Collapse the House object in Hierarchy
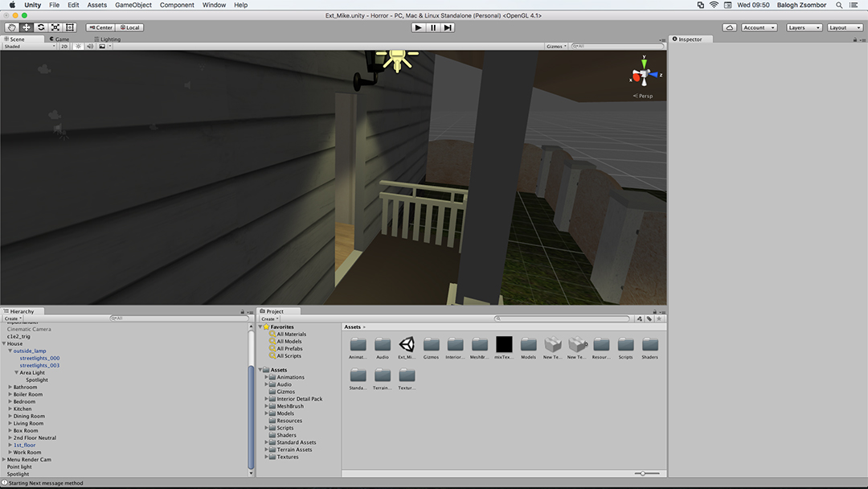The height and width of the screenshot is (489, 868). (4, 343)
